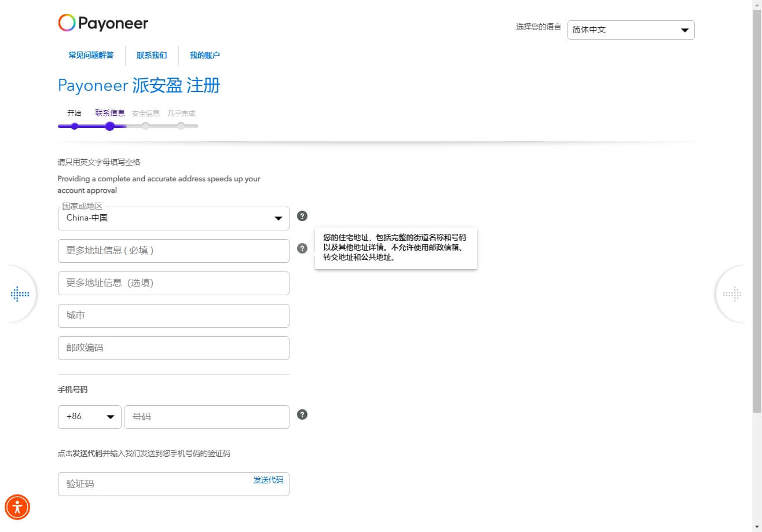Go back using left arrow navigation
762x532 pixels.
[x=20, y=294]
